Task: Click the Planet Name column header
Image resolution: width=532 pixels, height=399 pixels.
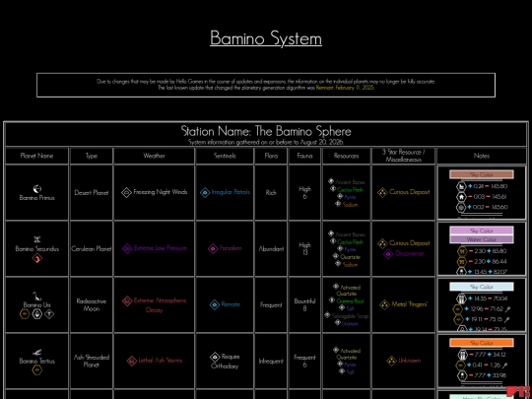Action: click(36, 156)
